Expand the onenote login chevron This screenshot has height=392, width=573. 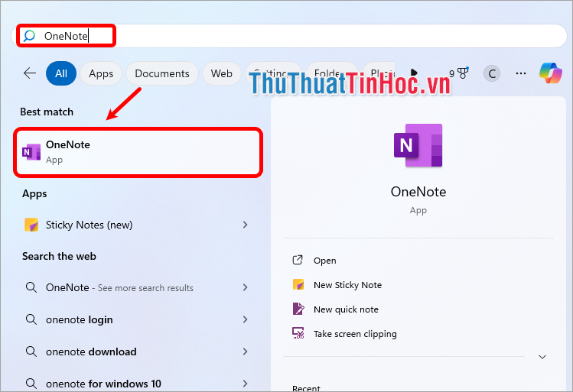point(246,319)
